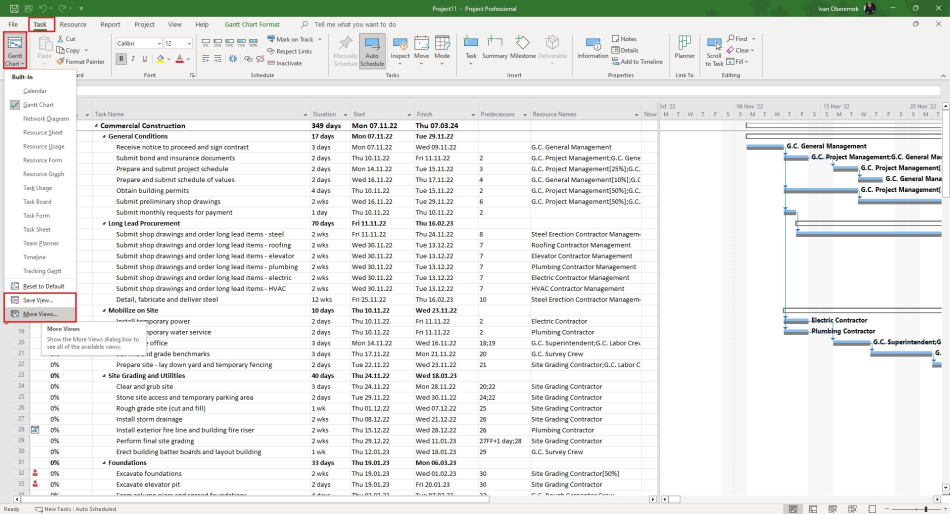Choose Resource Sheet from the view list
This screenshot has width=950, height=514.
(42, 133)
